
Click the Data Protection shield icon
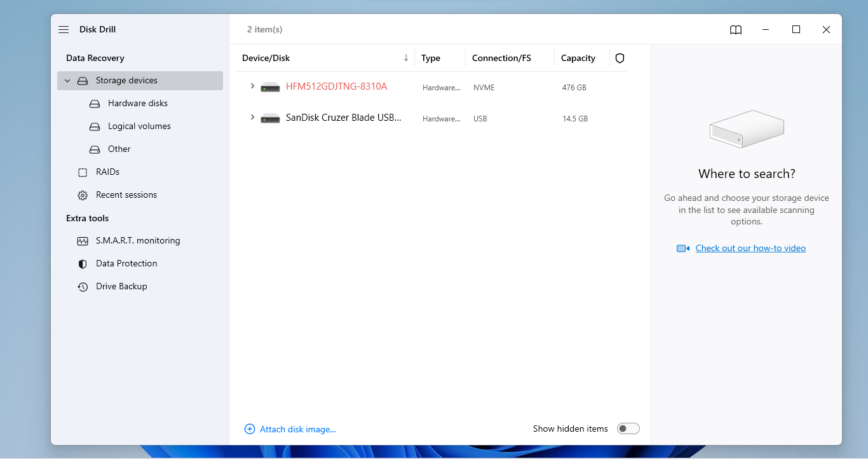[x=83, y=264]
